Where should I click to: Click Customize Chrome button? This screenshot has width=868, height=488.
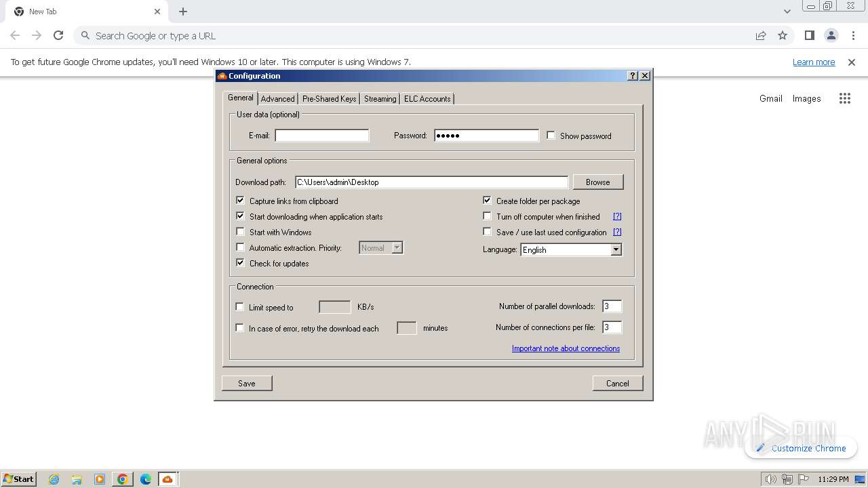[801, 448]
